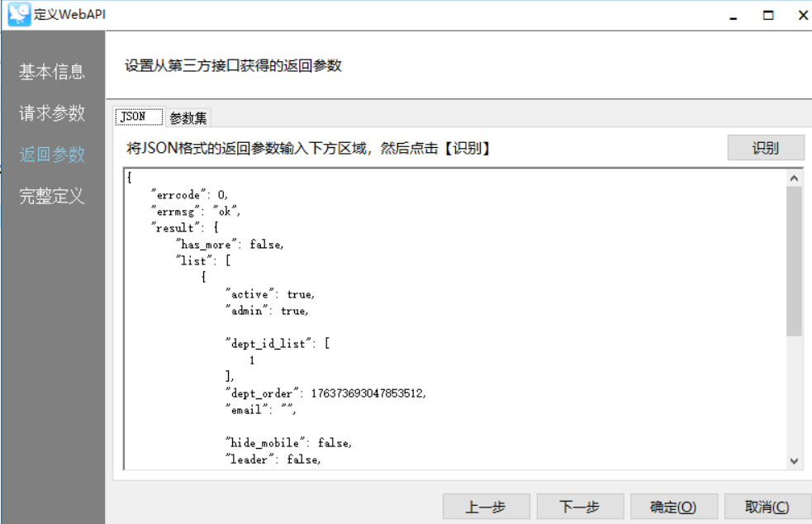Click the "result": { line

(185, 227)
